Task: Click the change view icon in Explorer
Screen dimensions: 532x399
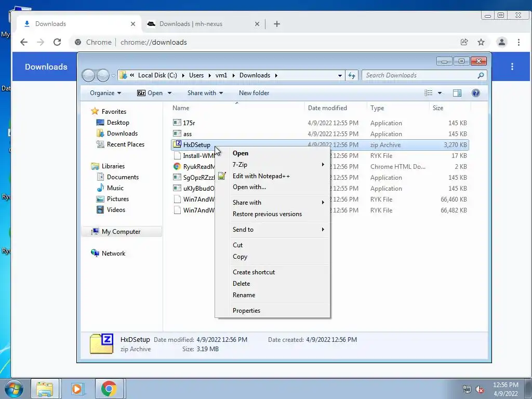Action: 429,93
